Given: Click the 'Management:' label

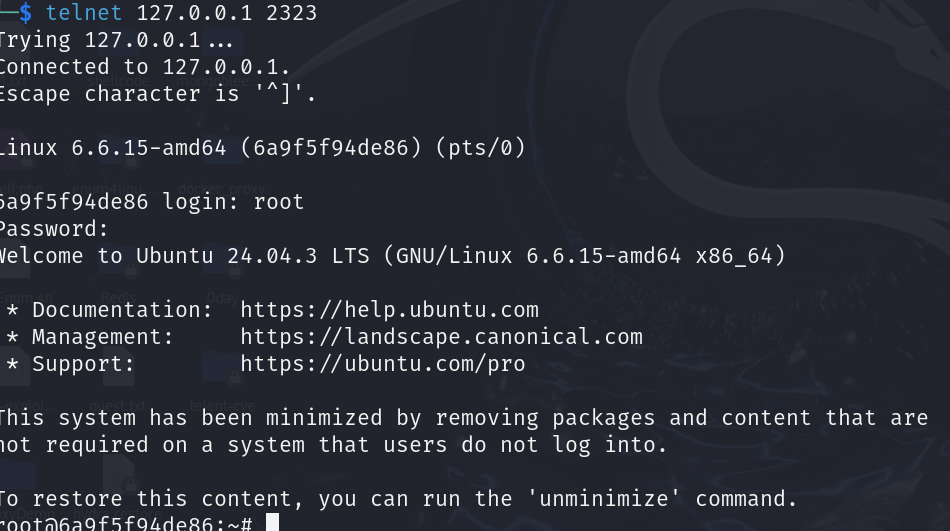Looking at the screenshot, I should (x=102, y=337).
